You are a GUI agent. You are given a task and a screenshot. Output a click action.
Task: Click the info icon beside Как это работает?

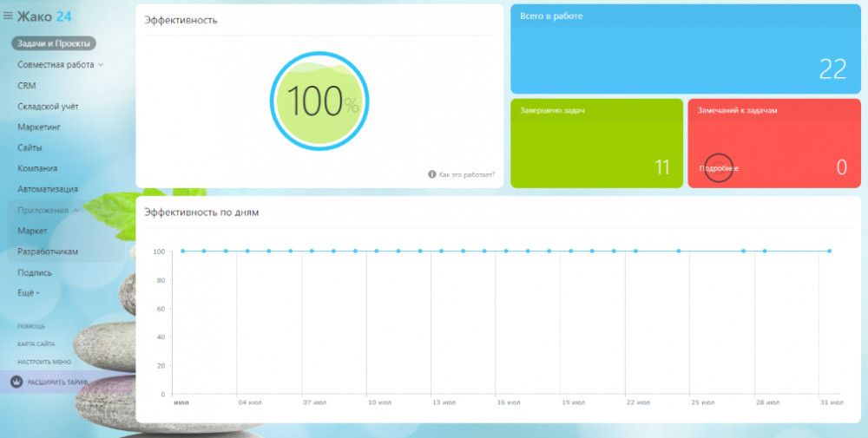tap(431, 174)
